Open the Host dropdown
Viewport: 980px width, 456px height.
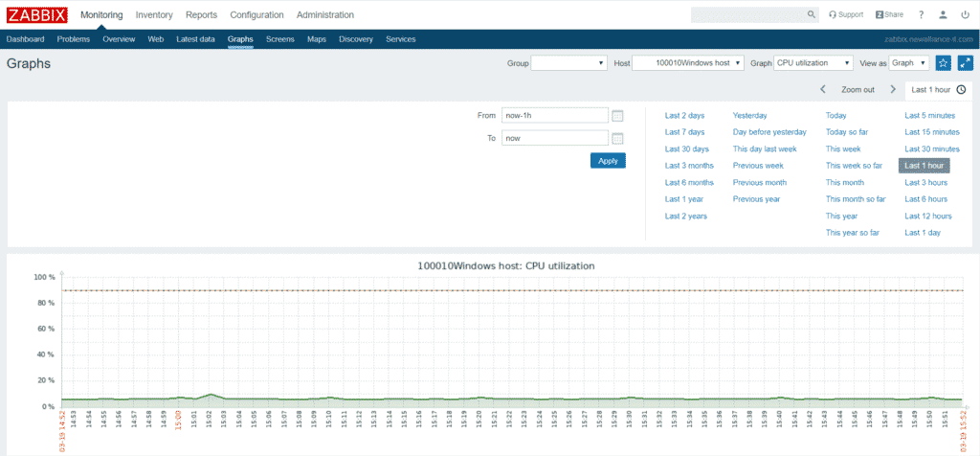tap(688, 63)
